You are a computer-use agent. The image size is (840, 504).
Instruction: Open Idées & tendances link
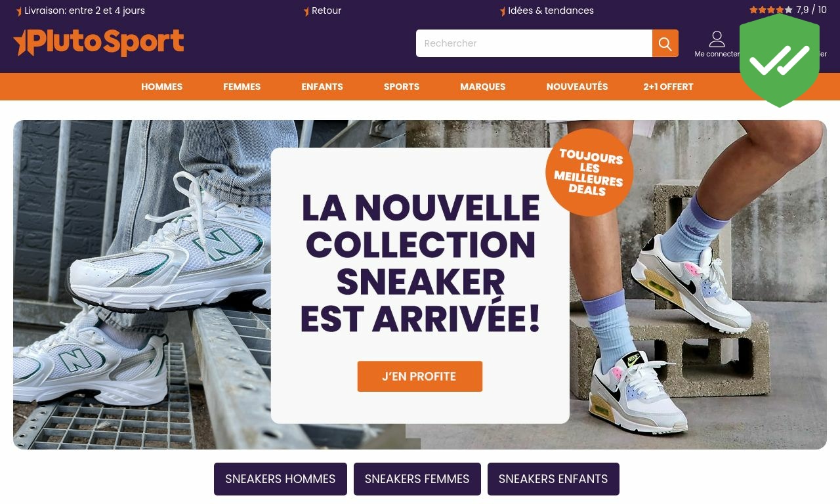[x=547, y=10]
